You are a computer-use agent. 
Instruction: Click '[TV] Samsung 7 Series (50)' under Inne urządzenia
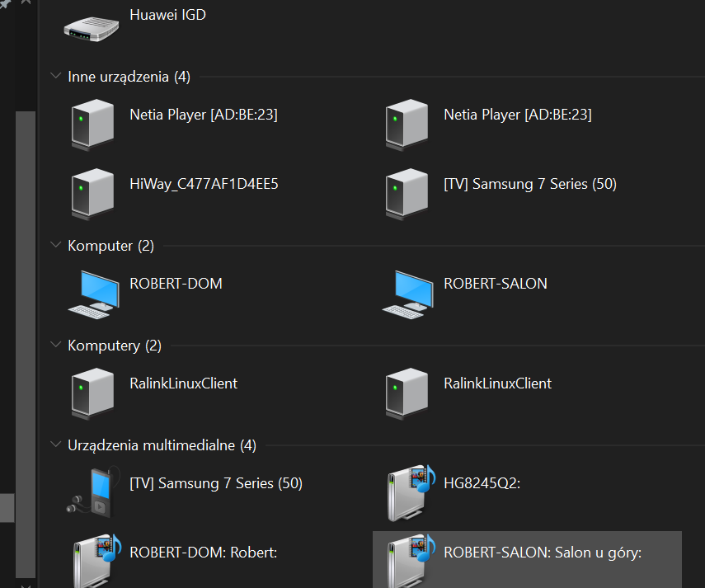(530, 184)
